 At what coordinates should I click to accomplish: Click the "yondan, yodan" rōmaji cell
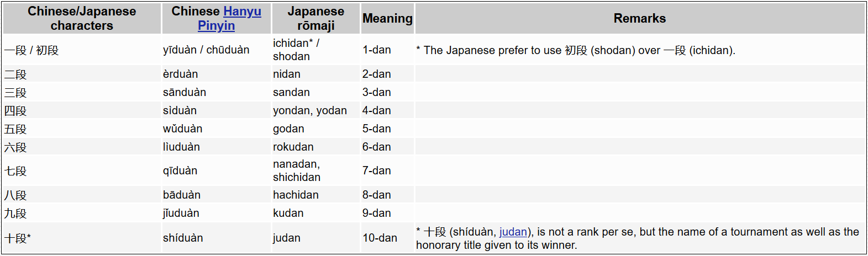(310, 110)
